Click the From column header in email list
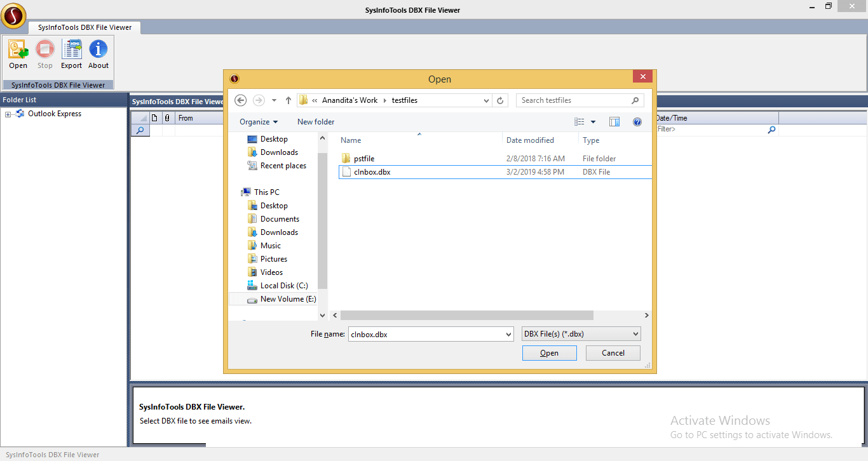Viewport: 868px width, 461px height. (x=200, y=118)
